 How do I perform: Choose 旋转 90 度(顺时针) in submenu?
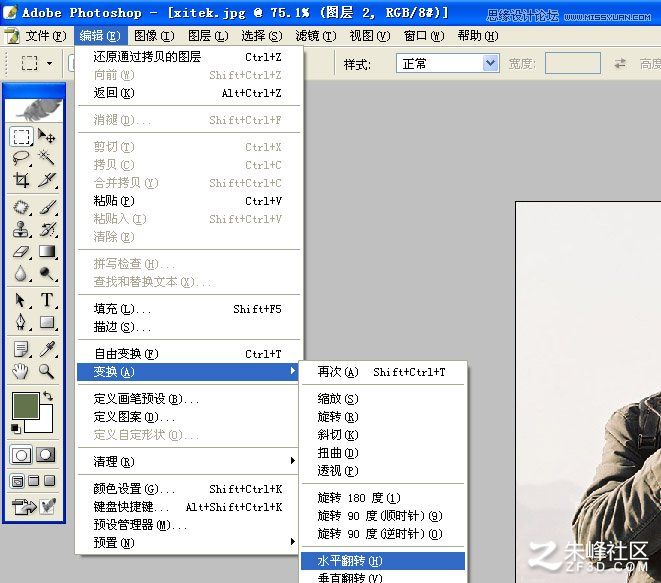[x=383, y=516]
